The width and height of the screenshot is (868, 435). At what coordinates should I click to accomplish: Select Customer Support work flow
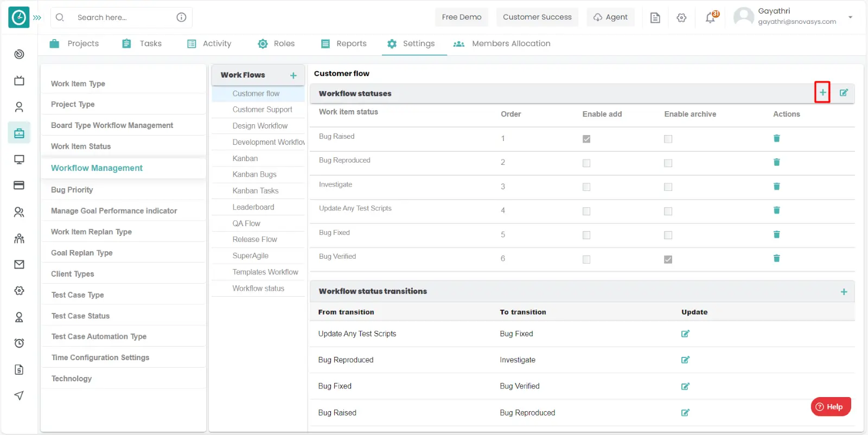tap(262, 110)
